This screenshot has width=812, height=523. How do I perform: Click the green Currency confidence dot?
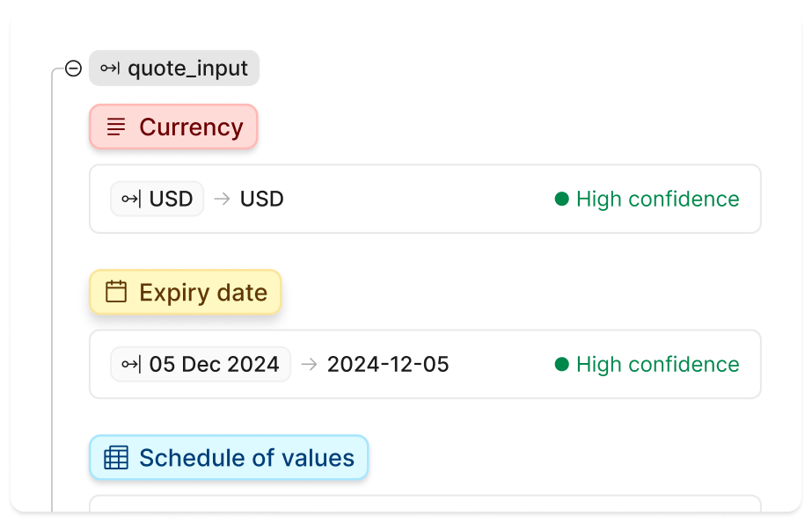(x=562, y=200)
